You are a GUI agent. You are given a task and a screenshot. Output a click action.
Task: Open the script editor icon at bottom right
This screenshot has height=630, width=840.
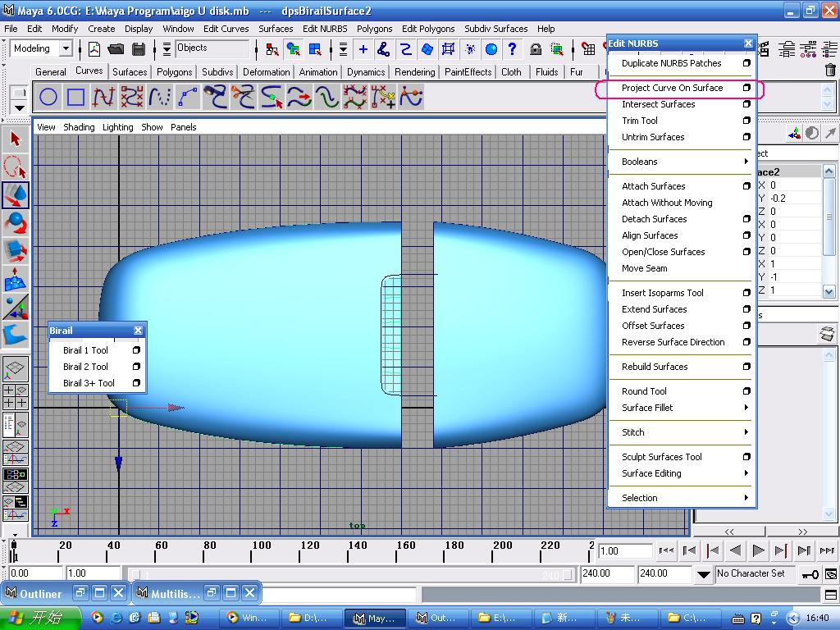[x=831, y=595]
